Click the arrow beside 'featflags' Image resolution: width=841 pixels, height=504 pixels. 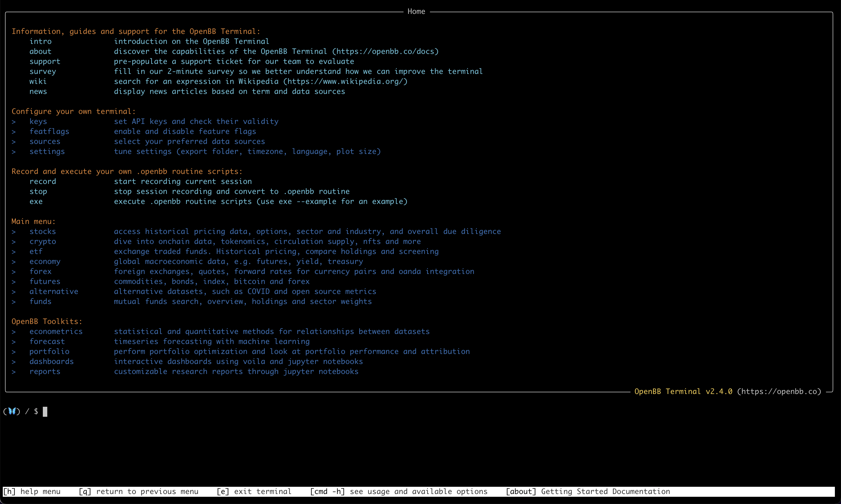click(x=14, y=131)
